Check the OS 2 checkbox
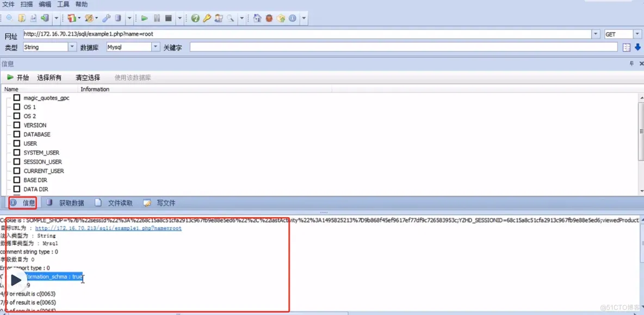 (x=17, y=116)
